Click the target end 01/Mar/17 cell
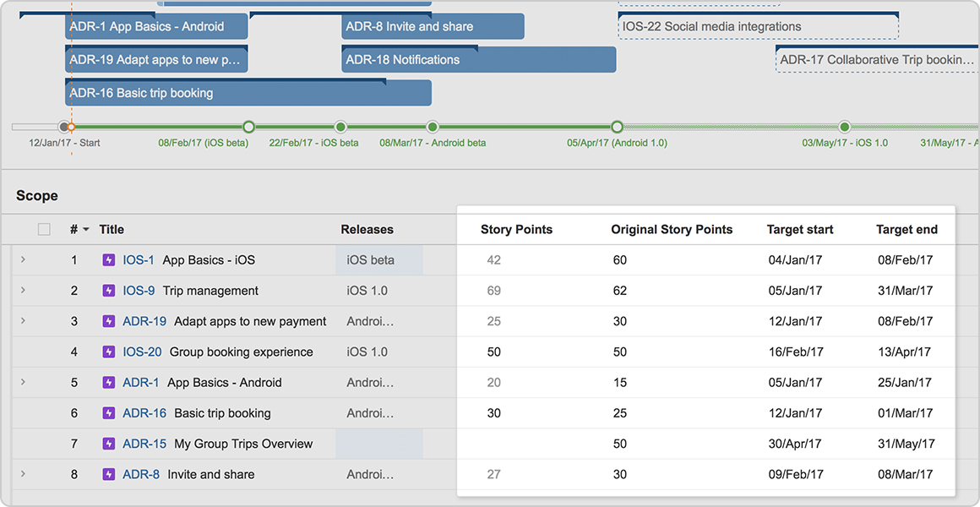 pos(905,413)
